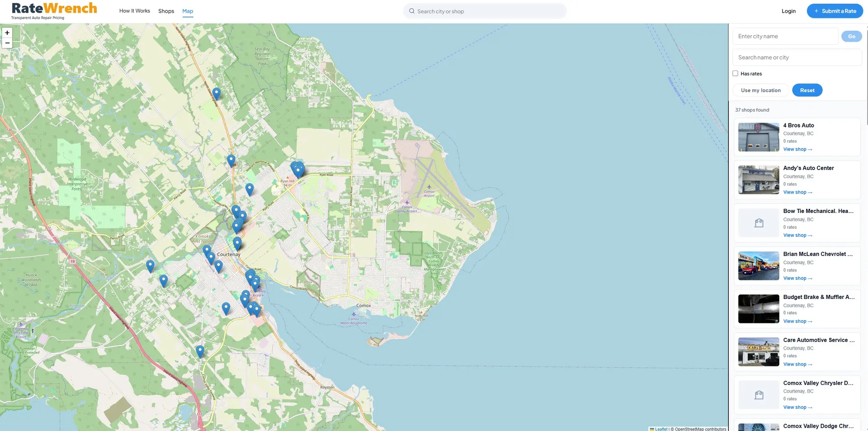
Task: Enable the Has rates checkbox
Action: (736, 73)
